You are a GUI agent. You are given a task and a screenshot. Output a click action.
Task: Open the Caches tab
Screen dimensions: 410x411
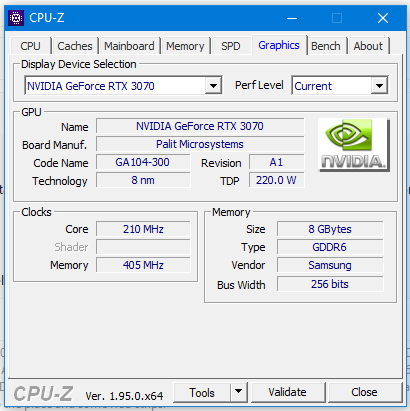75,46
